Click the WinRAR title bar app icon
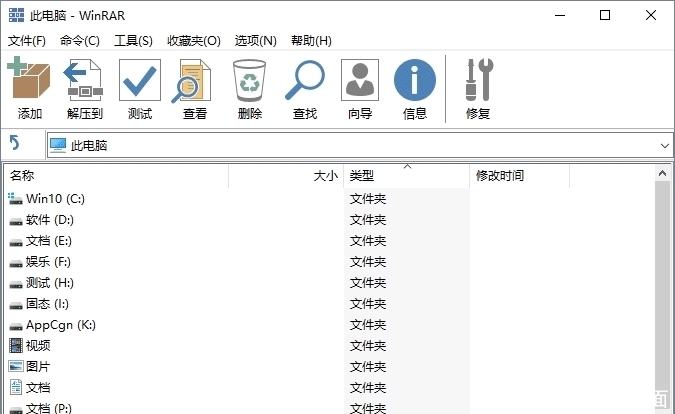The image size is (675, 414). [16, 15]
